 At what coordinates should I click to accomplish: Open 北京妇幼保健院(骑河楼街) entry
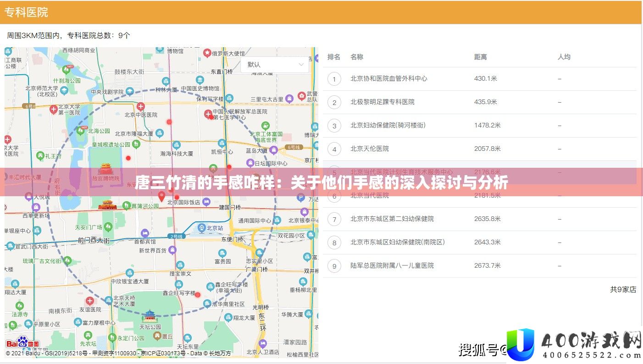pos(388,125)
